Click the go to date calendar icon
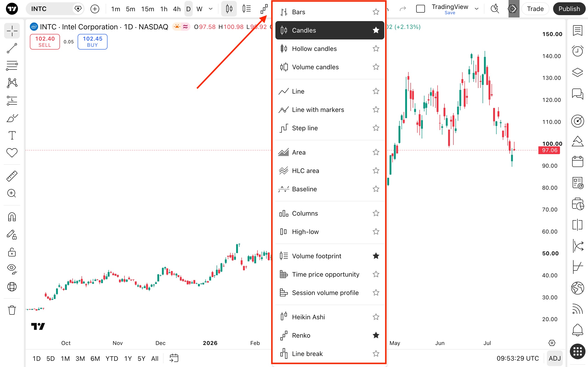 click(x=174, y=358)
